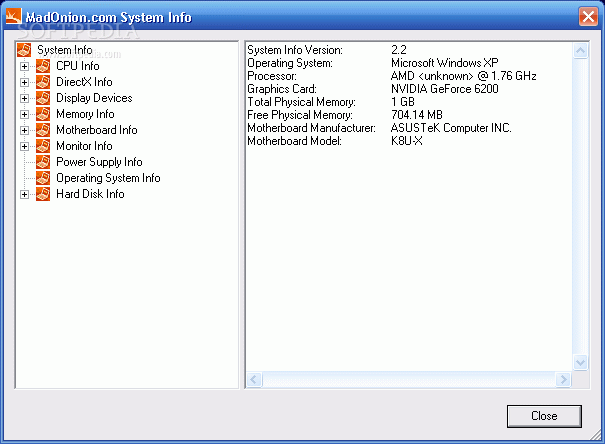Click the Operating System Info icon
This screenshot has width=605, height=444.
(x=43, y=178)
